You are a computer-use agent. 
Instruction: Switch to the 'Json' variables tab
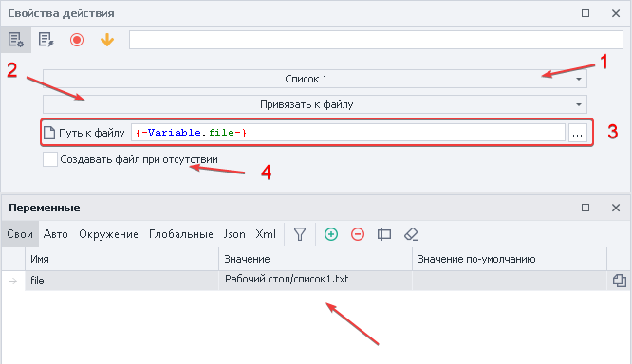click(234, 234)
